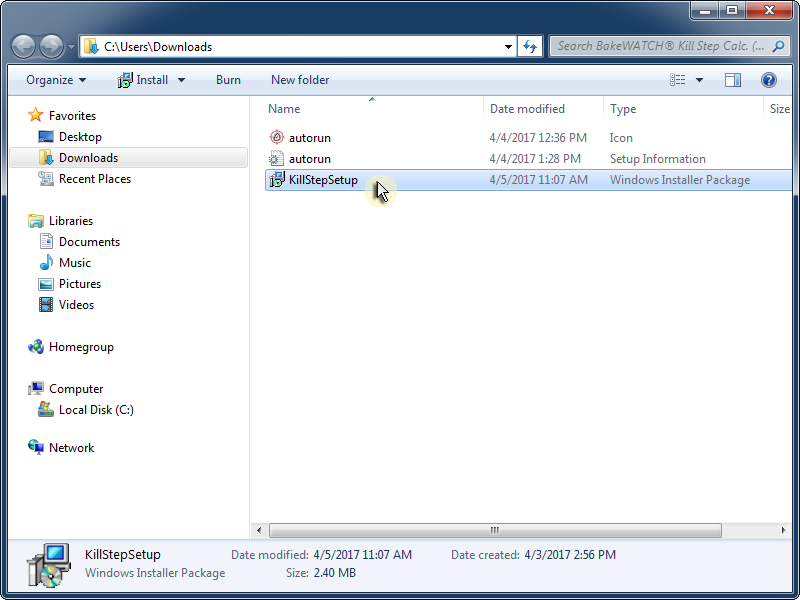Sort files by Type column header

(x=623, y=109)
